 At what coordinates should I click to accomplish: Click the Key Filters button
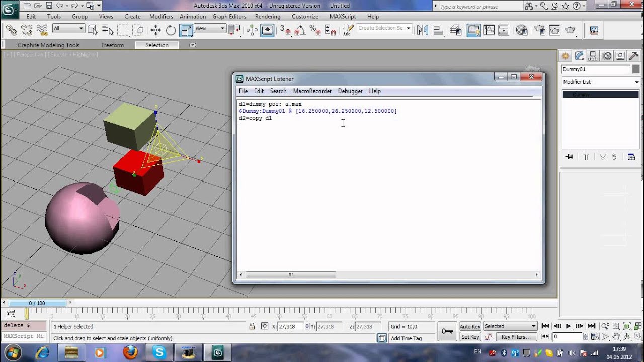[516, 337]
